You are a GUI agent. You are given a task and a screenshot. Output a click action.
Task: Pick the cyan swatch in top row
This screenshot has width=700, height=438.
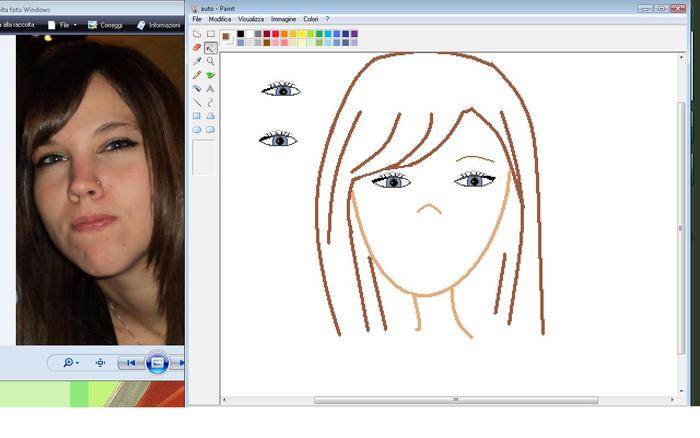coord(328,34)
